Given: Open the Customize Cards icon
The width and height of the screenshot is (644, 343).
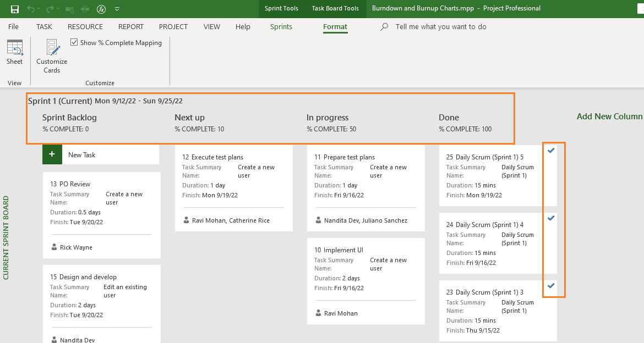Looking at the screenshot, I should tap(53, 48).
